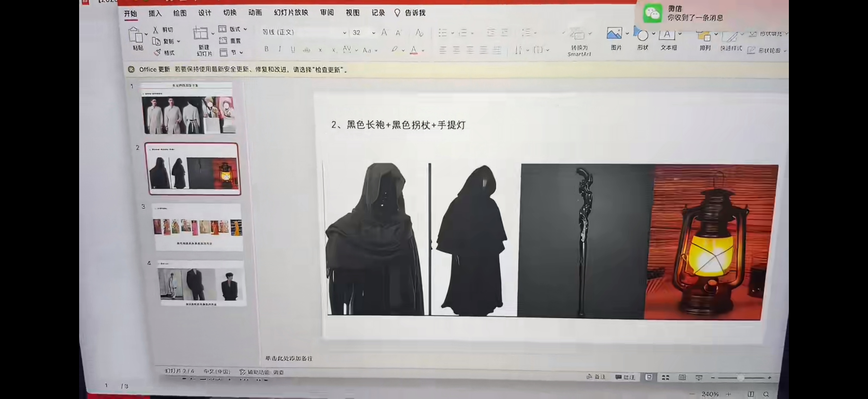Image resolution: width=868 pixels, height=399 pixels.
Task: Click Convert to SmartArt icon
Action: point(578,34)
